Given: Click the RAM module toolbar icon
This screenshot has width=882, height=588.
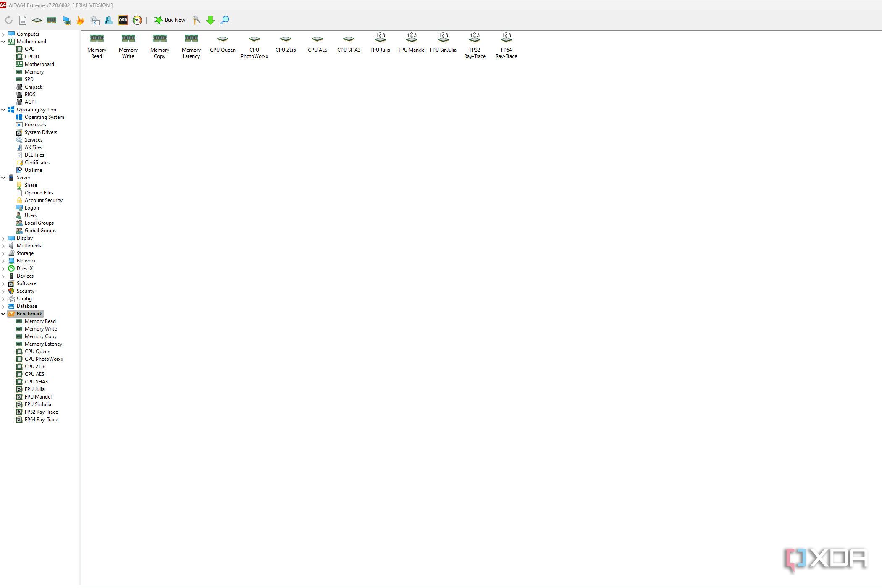Looking at the screenshot, I should tap(52, 20).
